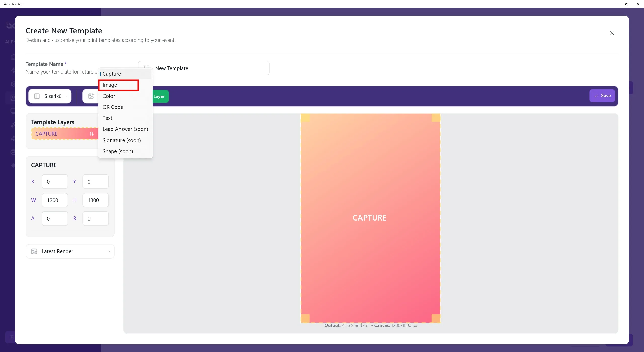Edit the template name field
The image size is (644, 352).
[x=204, y=68]
